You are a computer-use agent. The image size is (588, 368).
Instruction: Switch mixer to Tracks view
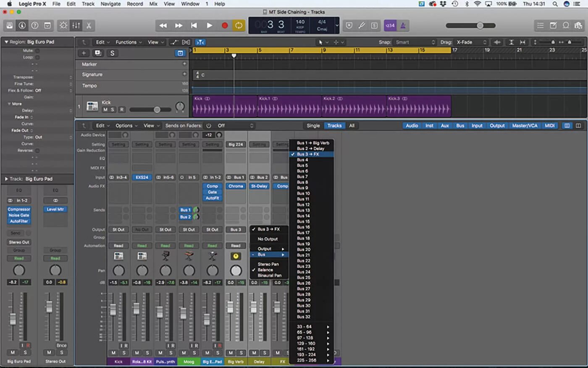[x=334, y=125]
